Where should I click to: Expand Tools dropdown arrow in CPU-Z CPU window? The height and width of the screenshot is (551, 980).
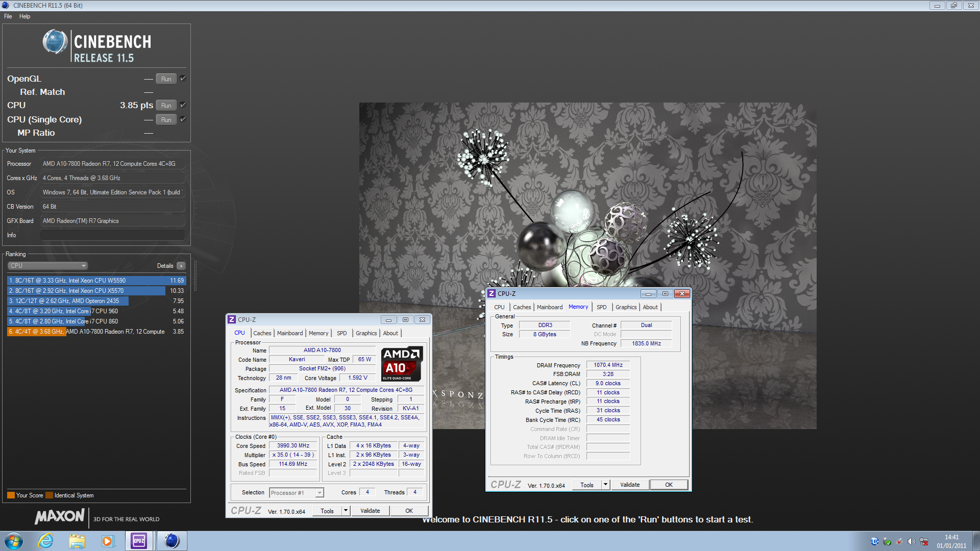(x=346, y=511)
